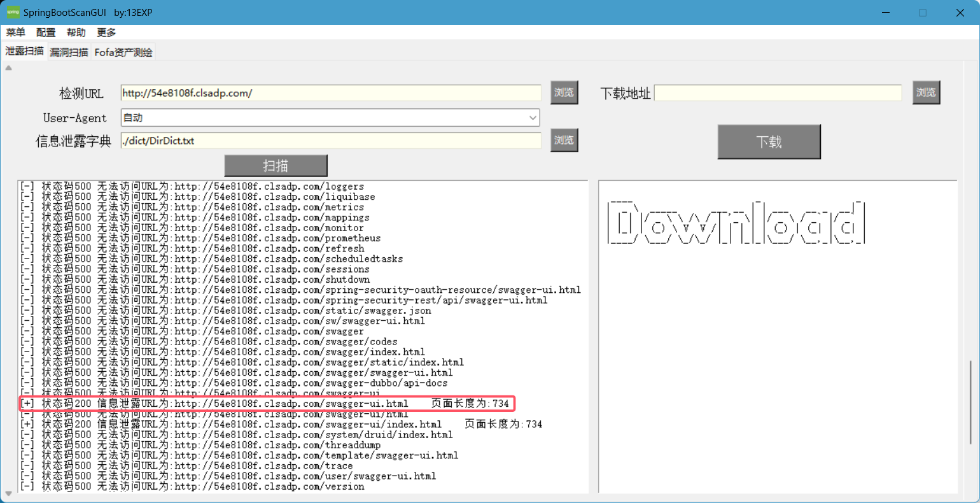Select the result line ending in /liquibase
The height and width of the screenshot is (503, 980).
198,197
